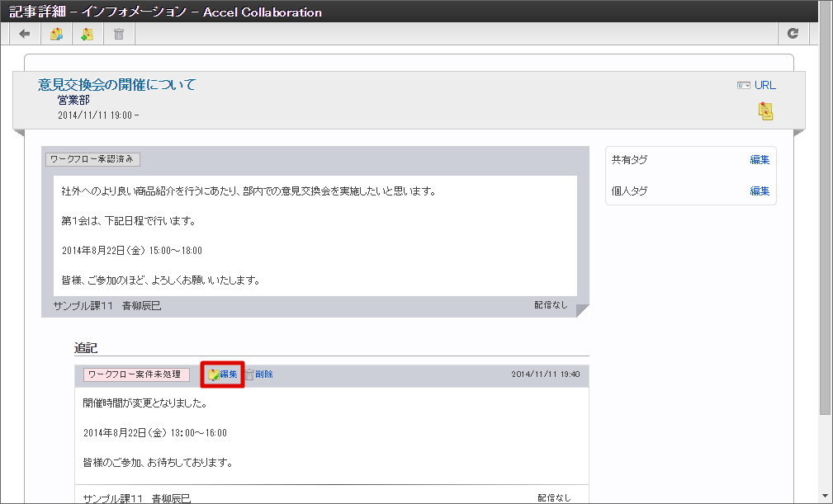This screenshot has width=833, height=504.
Task: Select the trash icon to delete article
Action: click(x=118, y=33)
